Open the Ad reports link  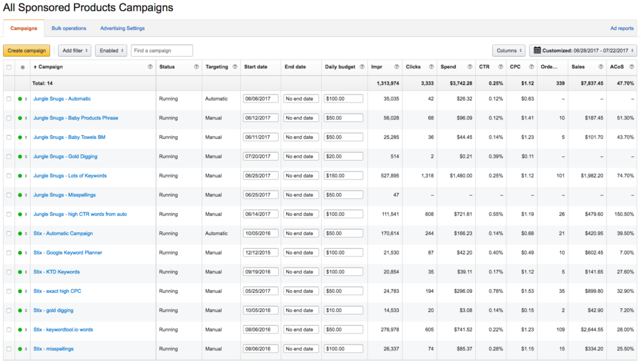coord(622,28)
